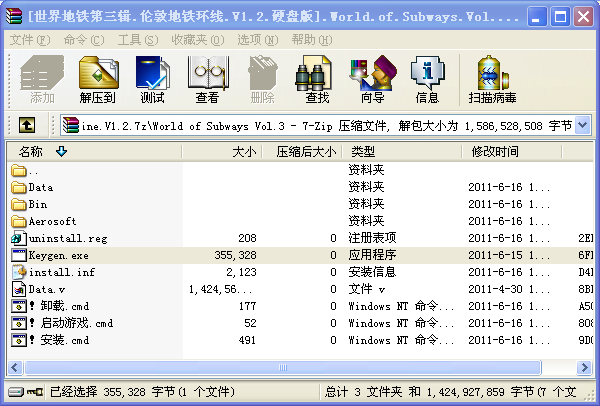This screenshot has width=600, height=406.
Task: Sort by the 大小 column header
Action: click(222, 152)
